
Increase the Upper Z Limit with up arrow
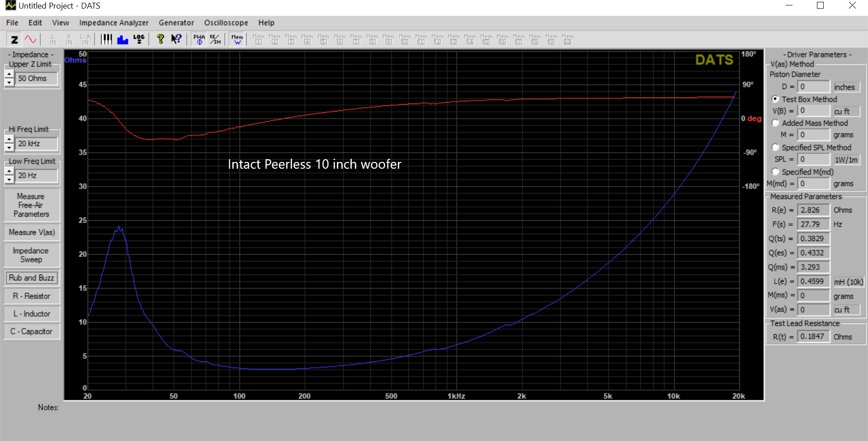pyautogui.click(x=9, y=74)
